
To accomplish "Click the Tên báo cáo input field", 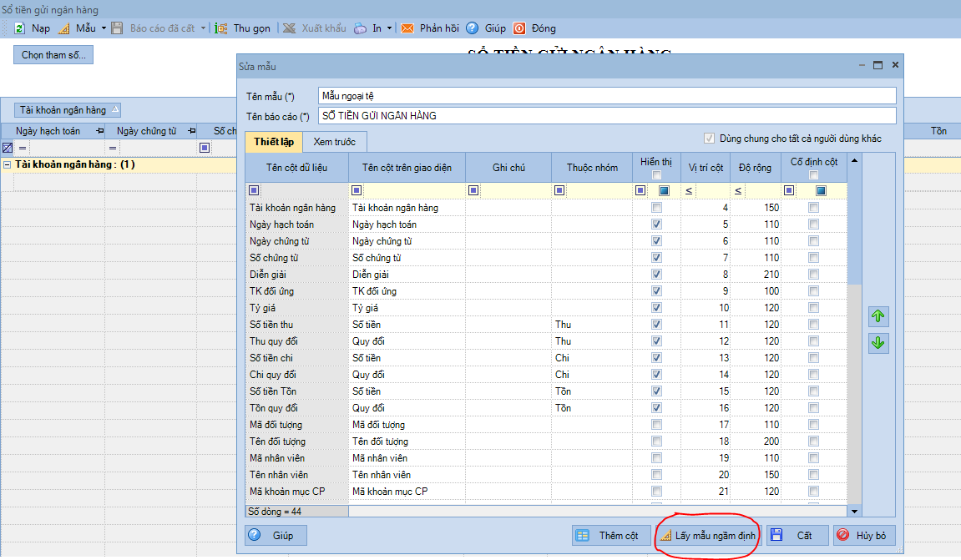I will pos(607,116).
